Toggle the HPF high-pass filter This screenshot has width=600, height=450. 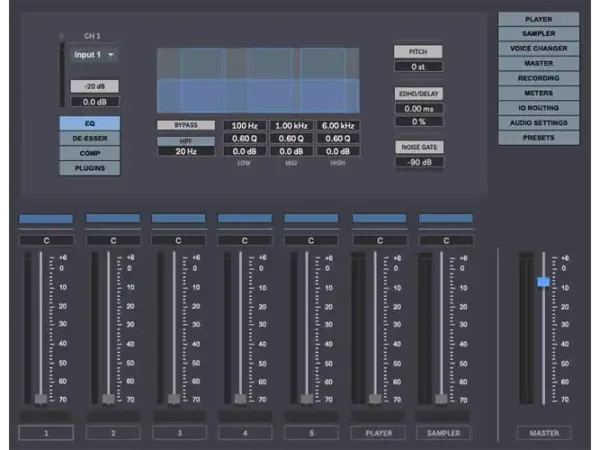[186, 141]
